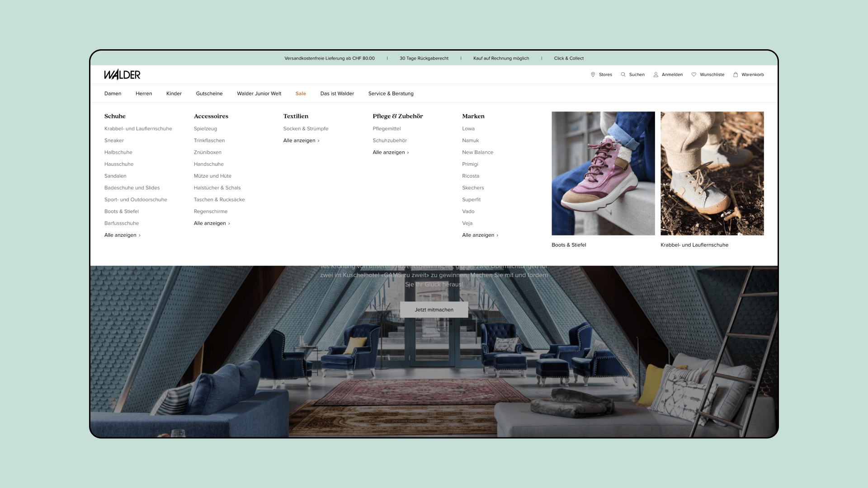The width and height of the screenshot is (868, 488).
Task: Expand Alle anzeigen under Schuhe
Action: point(122,235)
